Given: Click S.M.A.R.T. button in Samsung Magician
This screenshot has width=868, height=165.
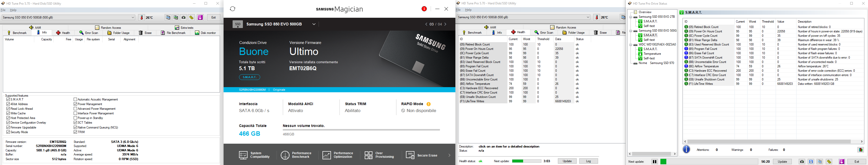Looking at the screenshot, I should (250, 77).
